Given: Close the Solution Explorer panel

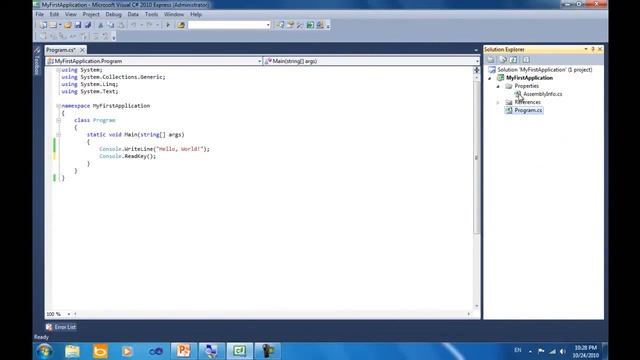Looking at the screenshot, I should pyautogui.click(x=600, y=49).
